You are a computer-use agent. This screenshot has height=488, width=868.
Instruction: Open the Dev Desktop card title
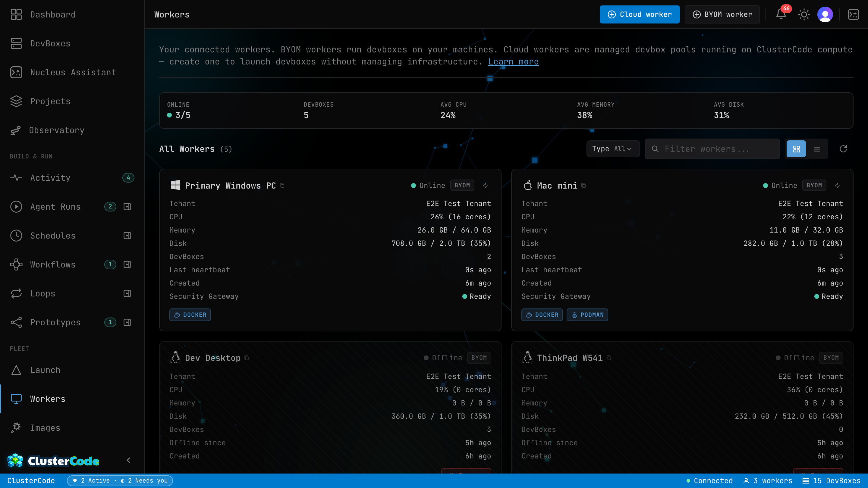[x=212, y=358]
